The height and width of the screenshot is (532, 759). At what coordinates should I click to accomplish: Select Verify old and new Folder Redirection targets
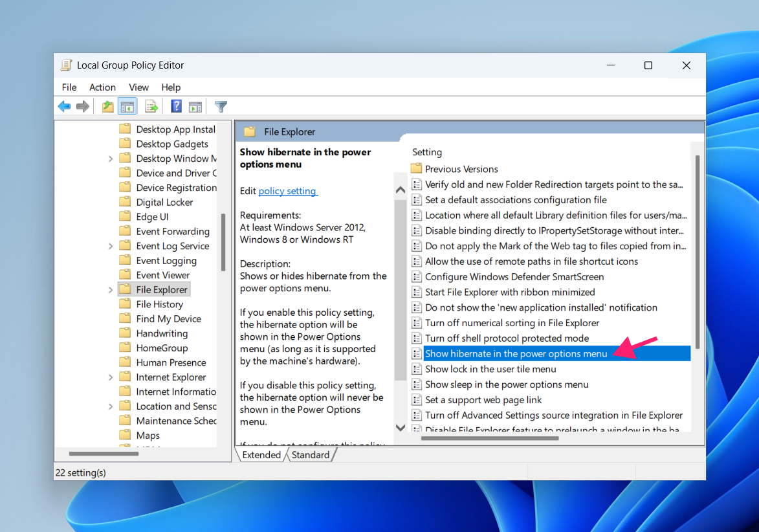554,184
